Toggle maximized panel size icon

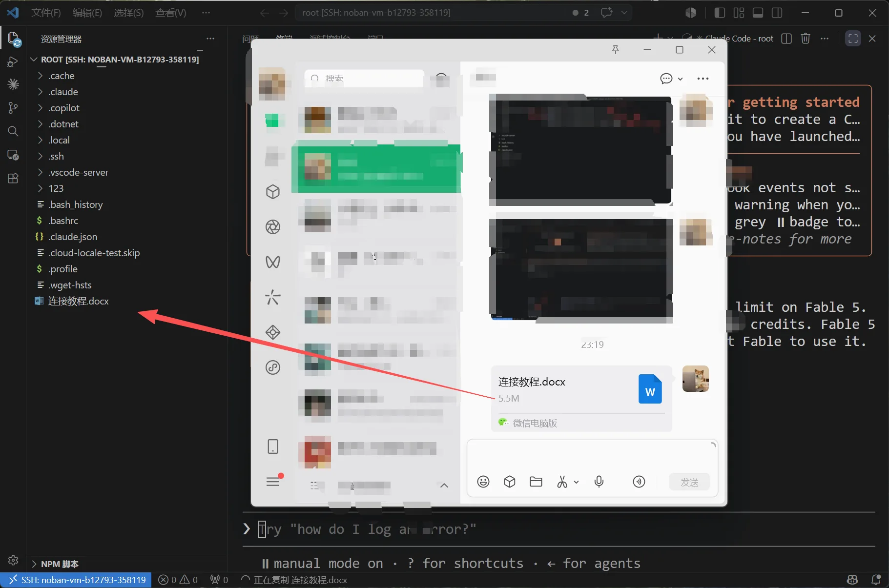[x=853, y=39]
